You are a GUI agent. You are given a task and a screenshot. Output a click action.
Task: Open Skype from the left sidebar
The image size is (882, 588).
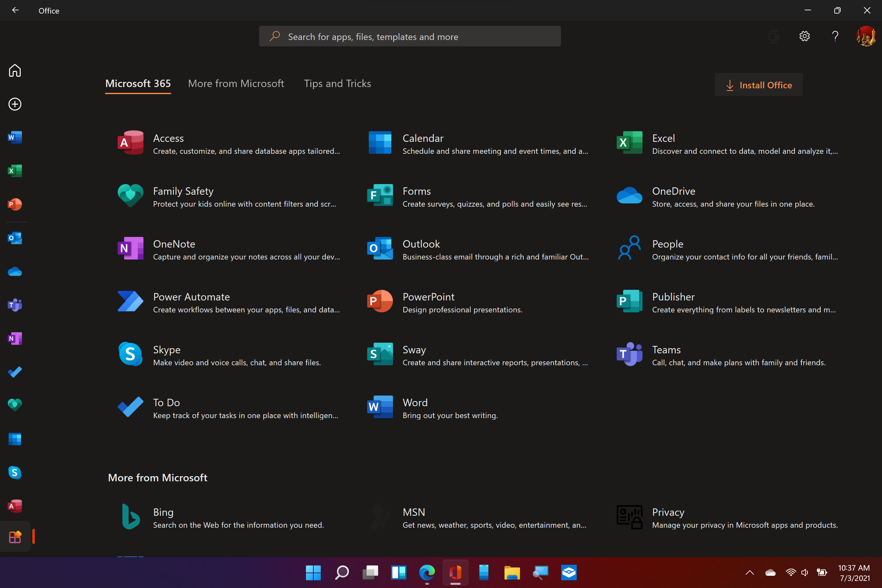[x=15, y=473]
